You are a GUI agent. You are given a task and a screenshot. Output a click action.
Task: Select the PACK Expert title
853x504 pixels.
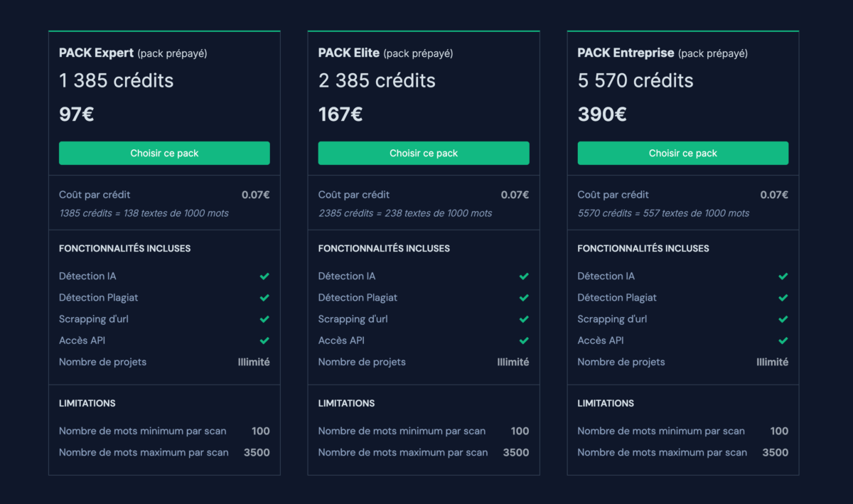tap(96, 53)
